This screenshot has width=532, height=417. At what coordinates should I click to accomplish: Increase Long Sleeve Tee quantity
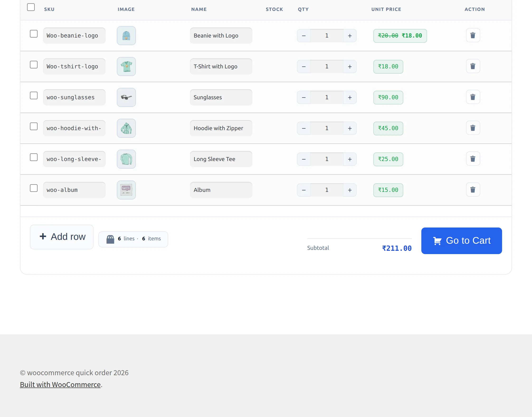350,159
